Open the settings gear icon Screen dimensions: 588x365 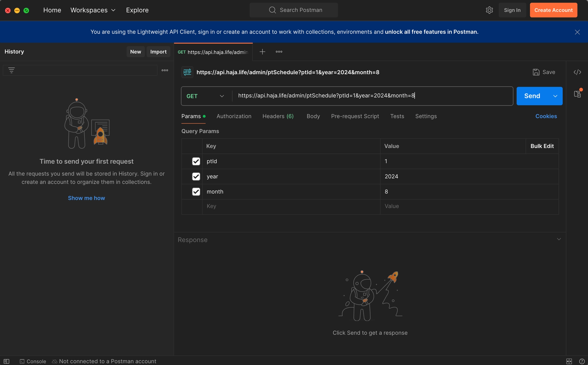click(x=489, y=10)
